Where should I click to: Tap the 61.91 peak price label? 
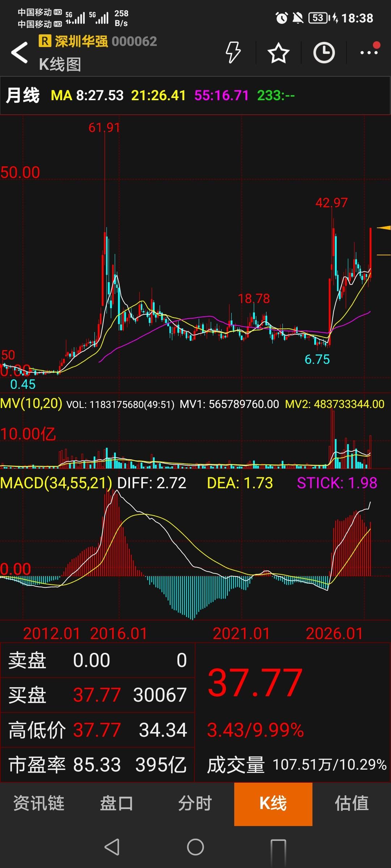[104, 128]
